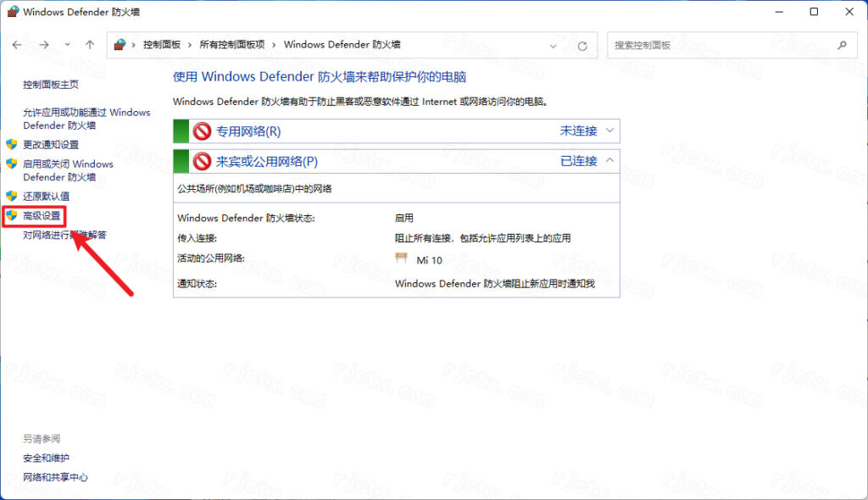Select the 启用 firewall status value

404,218
